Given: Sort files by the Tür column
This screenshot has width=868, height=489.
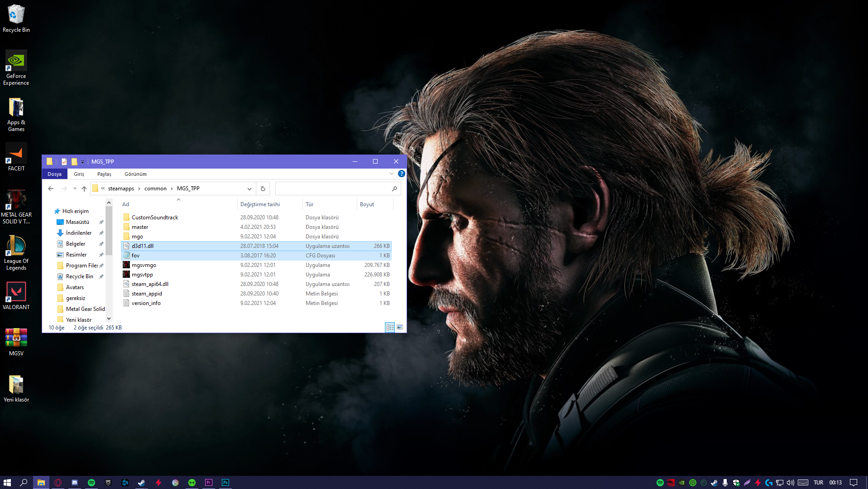Looking at the screenshot, I should click(x=330, y=204).
